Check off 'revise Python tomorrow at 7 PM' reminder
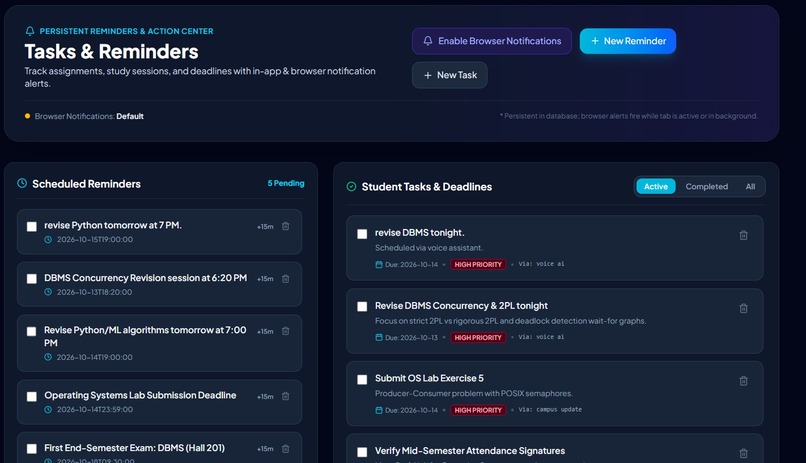This screenshot has width=806, height=463. pyautogui.click(x=32, y=227)
